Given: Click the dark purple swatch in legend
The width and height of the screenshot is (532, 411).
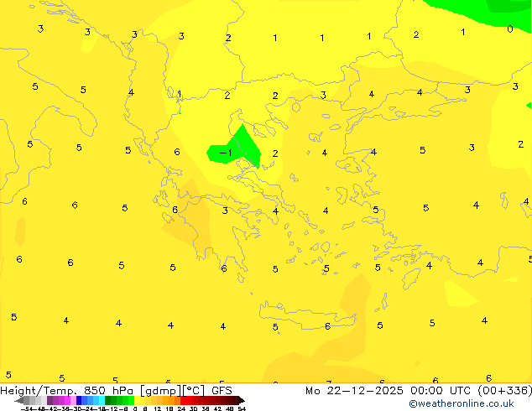Looking at the screenshot, I should coord(50,400).
